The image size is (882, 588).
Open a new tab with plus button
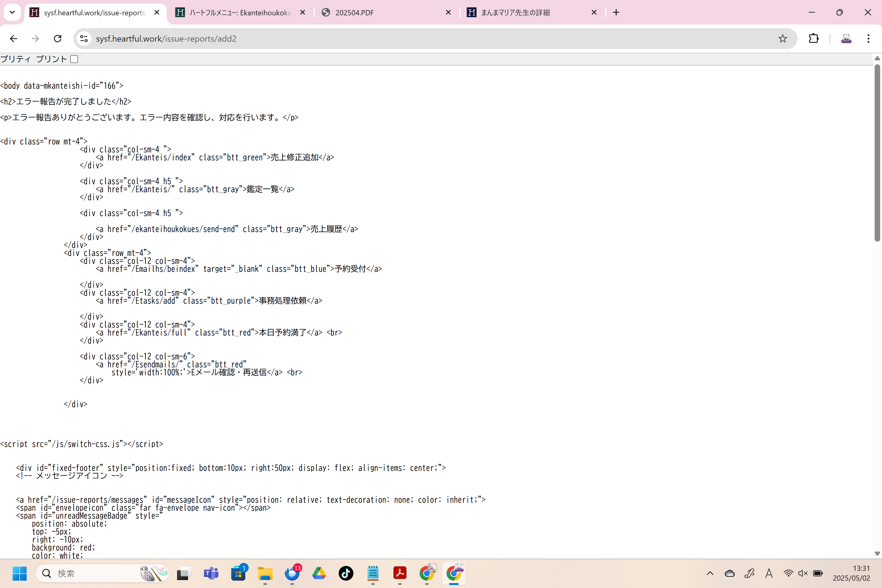(x=616, y=12)
